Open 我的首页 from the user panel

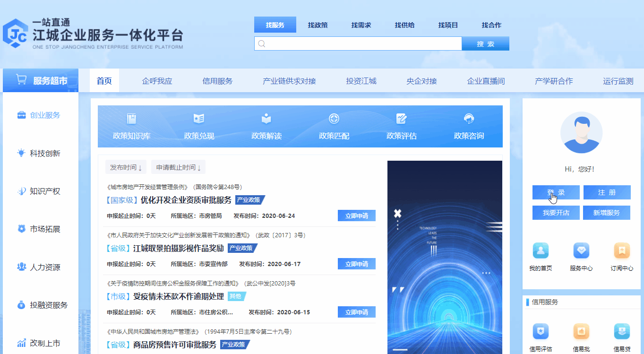pos(540,257)
